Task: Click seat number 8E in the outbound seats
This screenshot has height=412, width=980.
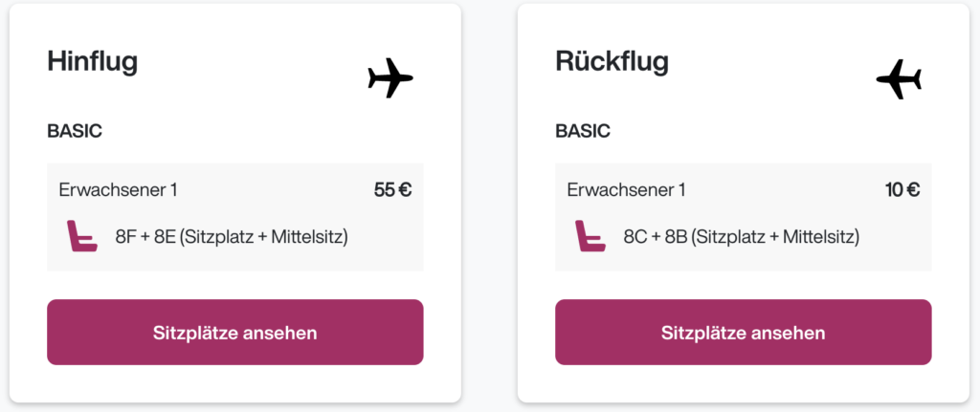Action: click(x=166, y=236)
